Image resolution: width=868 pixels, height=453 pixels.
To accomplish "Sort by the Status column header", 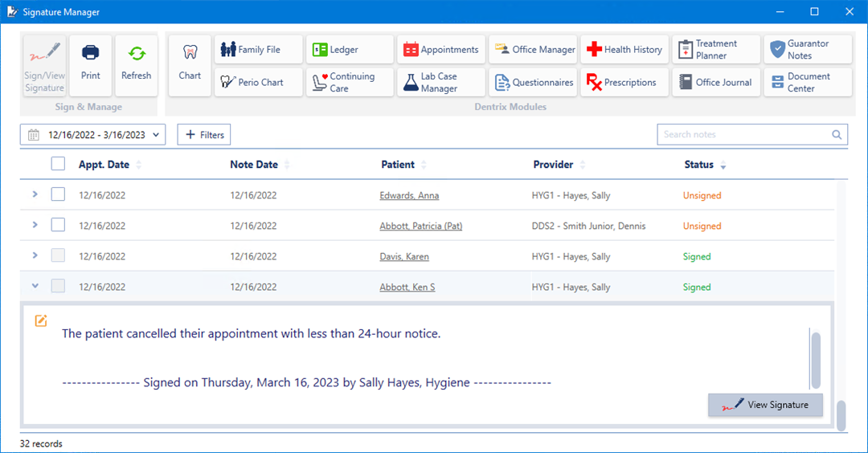I will pyautogui.click(x=699, y=165).
